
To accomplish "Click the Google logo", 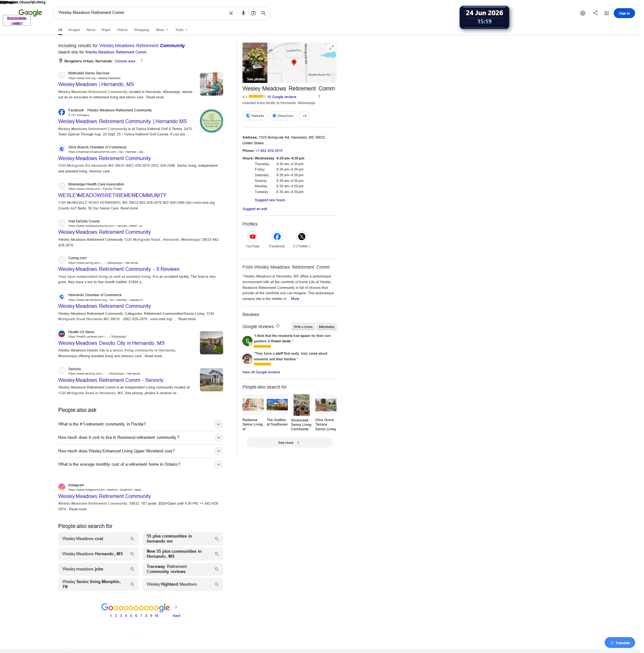I will (30, 13).
